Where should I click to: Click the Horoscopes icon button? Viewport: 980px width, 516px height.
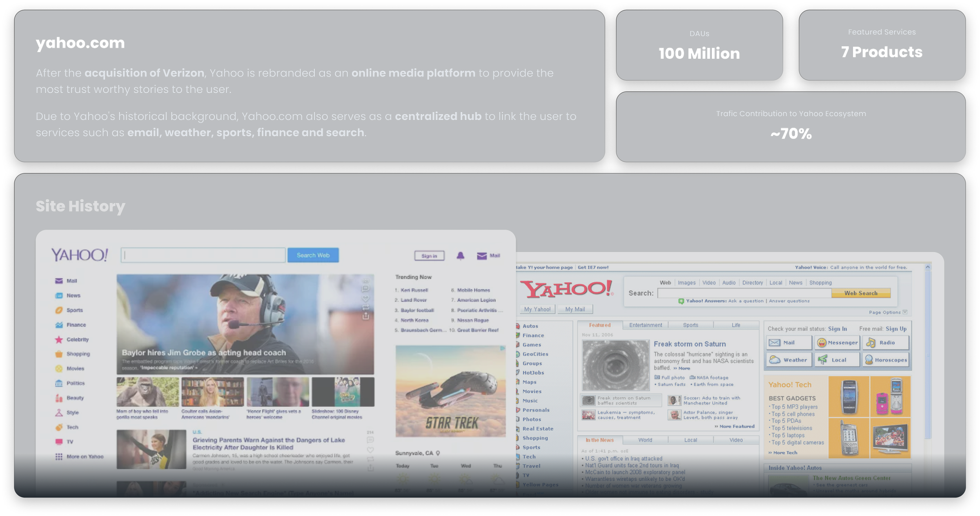pos(869,360)
